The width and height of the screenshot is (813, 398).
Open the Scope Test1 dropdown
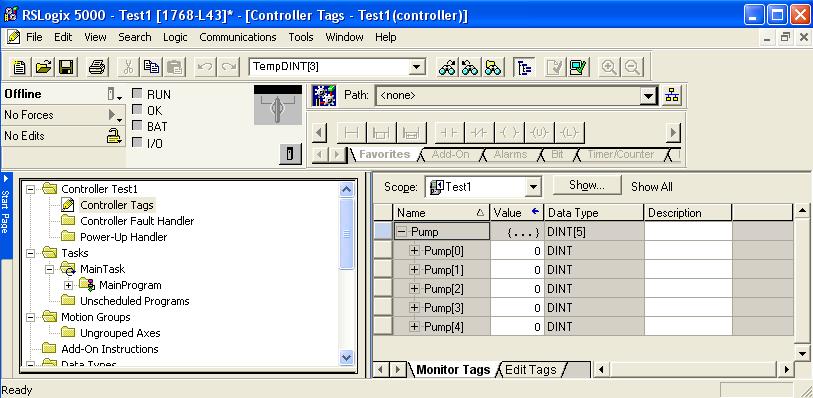533,187
